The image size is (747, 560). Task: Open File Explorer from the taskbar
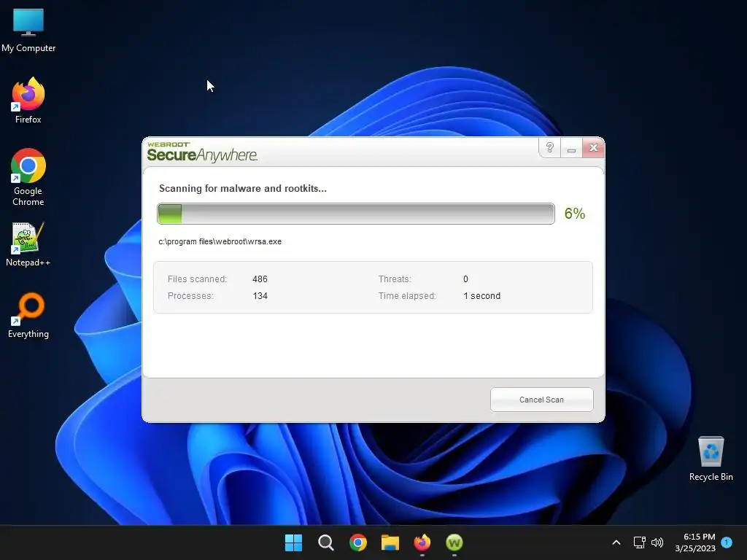[x=390, y=542]
